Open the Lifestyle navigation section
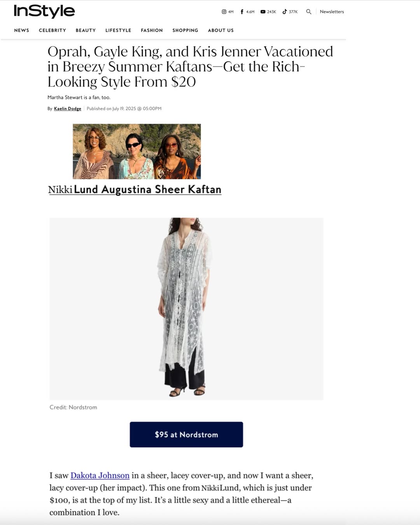Screen dimensions: 420x525 pyautogui.click(x=118, y=30)
